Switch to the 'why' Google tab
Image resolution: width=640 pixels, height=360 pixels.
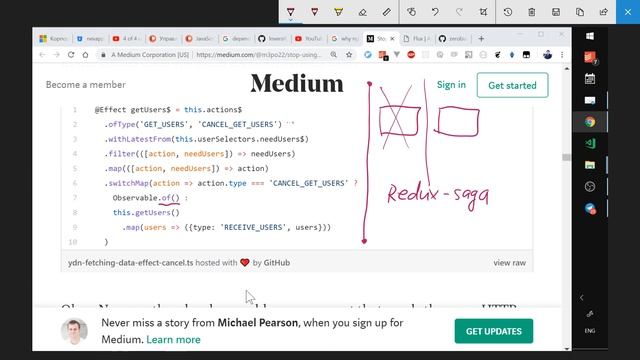point(345,39)
